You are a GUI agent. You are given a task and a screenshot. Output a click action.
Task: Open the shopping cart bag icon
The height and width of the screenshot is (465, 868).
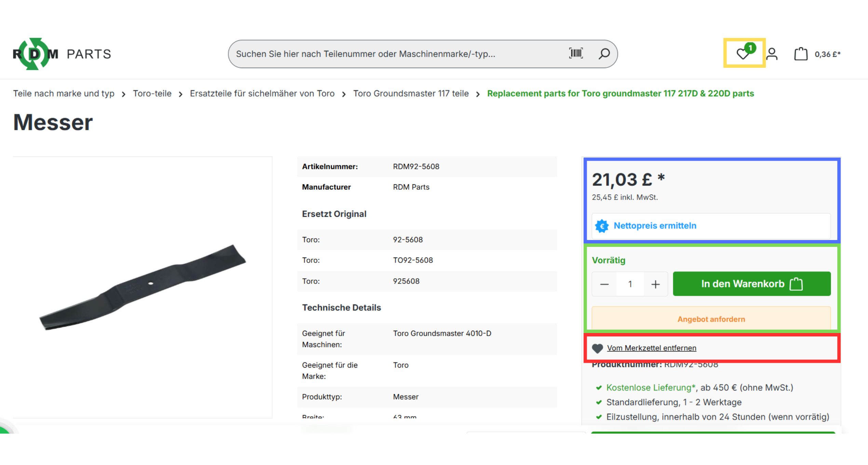tap(801, 54)
